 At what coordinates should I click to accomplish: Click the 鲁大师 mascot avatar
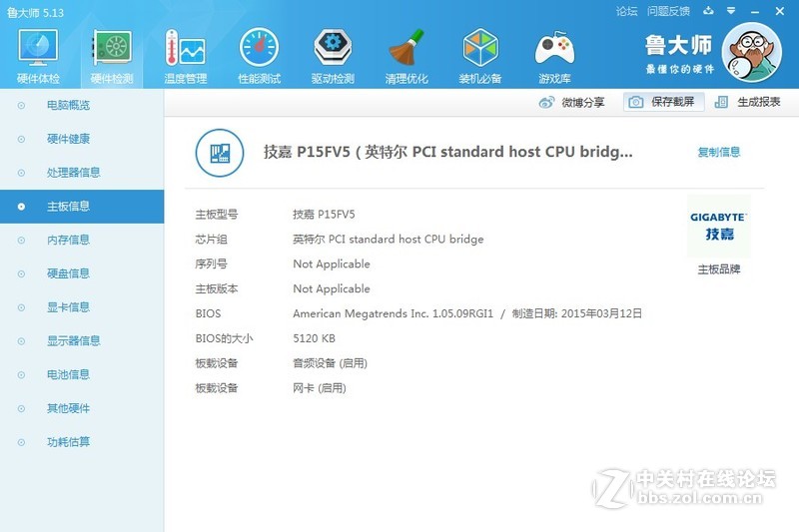point(752,53)
